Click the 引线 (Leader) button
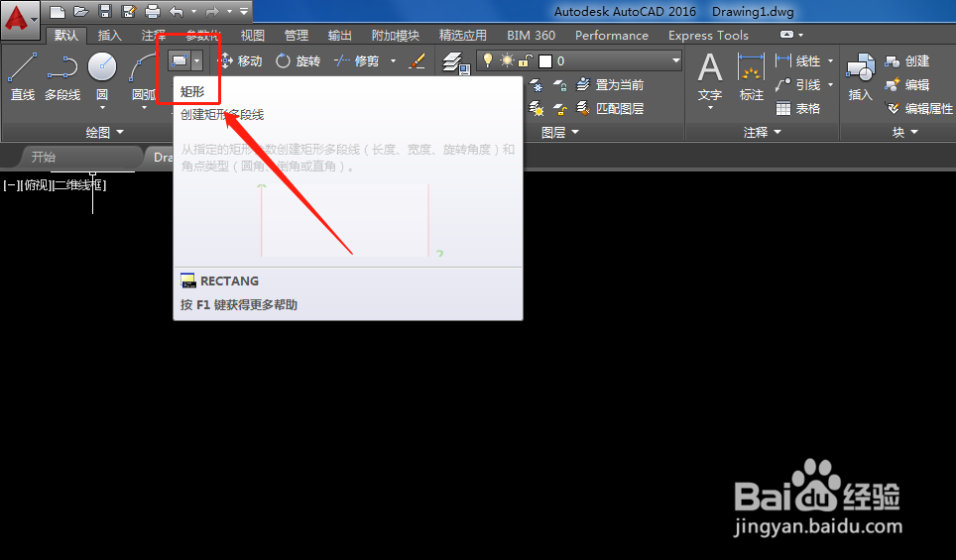Viewport: 956px width, 560px height. coord(798,84)
